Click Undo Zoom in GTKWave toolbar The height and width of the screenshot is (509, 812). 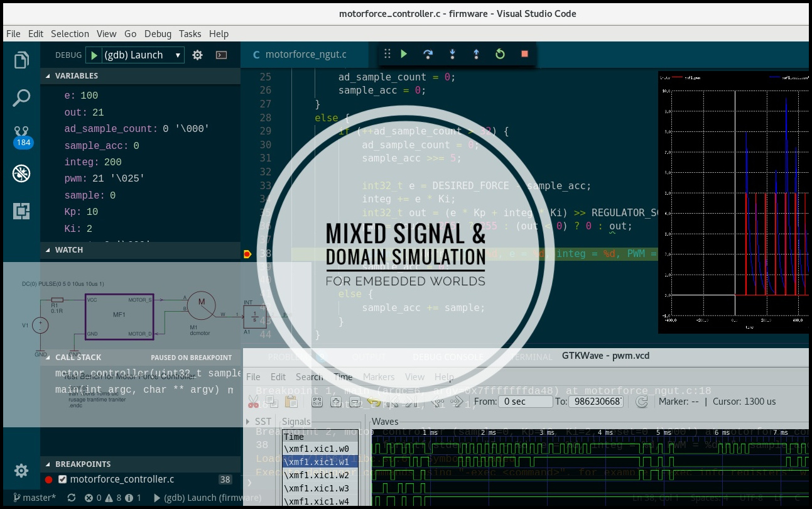coord(374,402)
